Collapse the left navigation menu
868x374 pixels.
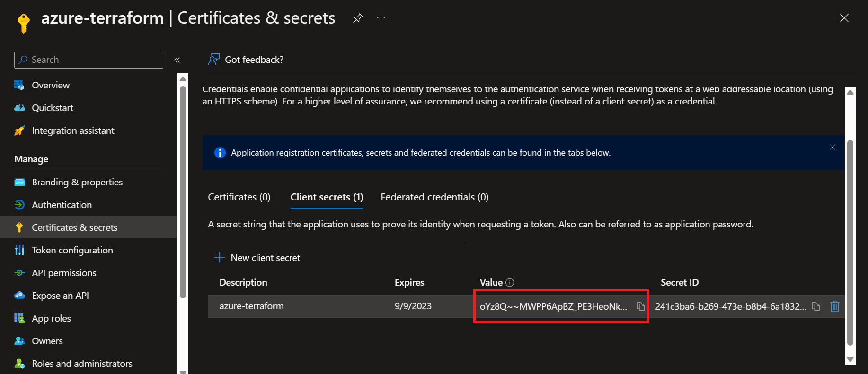[x=177, y=60]
